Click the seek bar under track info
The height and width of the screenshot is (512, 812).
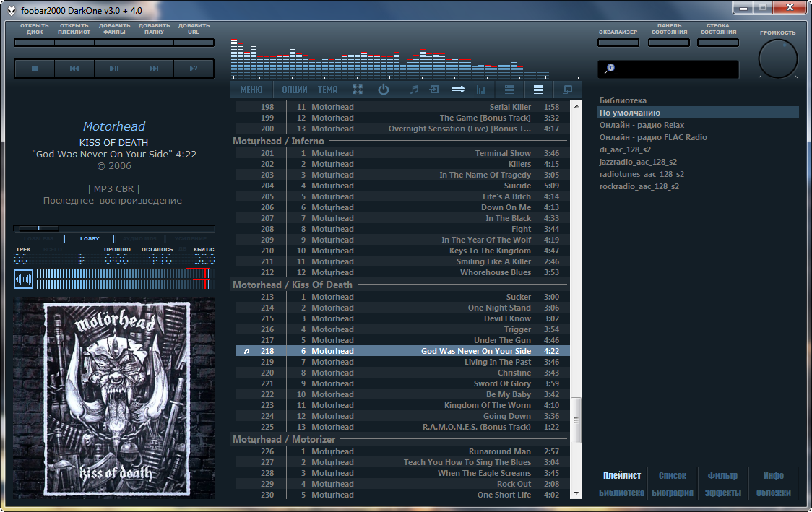pyautogui.click(x=114, y=227)
